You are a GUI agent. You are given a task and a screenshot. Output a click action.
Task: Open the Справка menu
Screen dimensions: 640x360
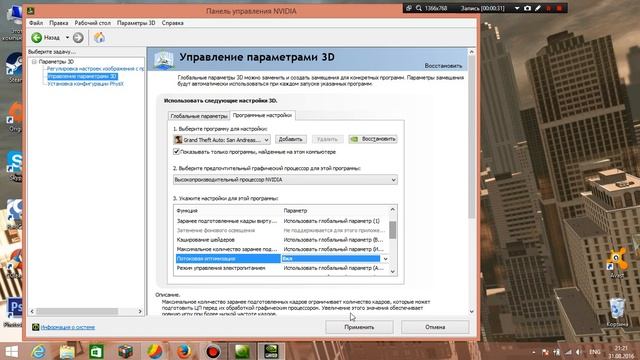click(x=172, y=23)
